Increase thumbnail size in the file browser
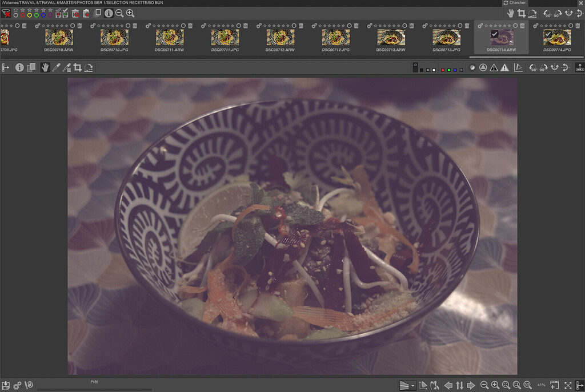 [x=130, y=14]
